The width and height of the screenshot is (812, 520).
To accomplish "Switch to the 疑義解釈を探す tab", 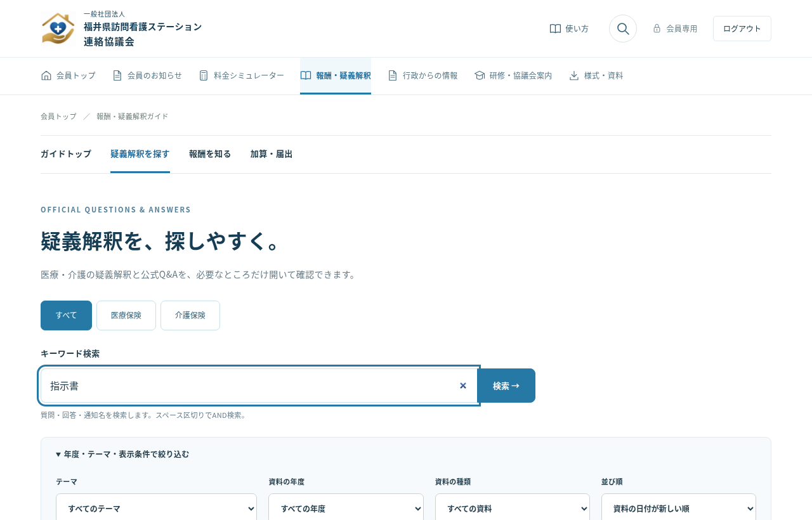I will (x=140, y=154).
